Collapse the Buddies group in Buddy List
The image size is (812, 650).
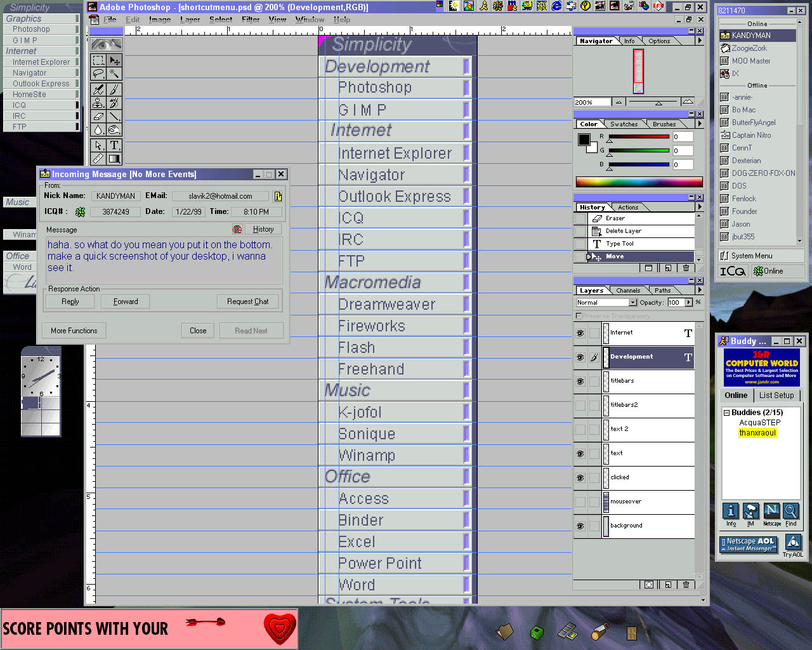click(726, 413)
